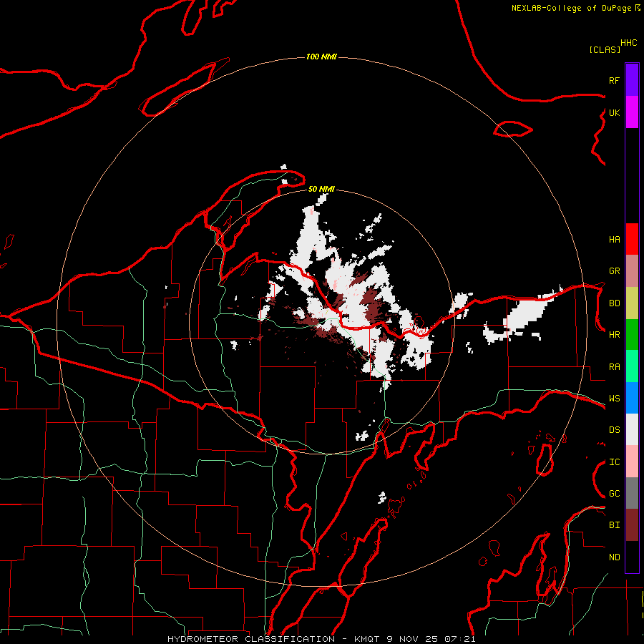
Task: Click the ND legend label
Action: point(614,557)
